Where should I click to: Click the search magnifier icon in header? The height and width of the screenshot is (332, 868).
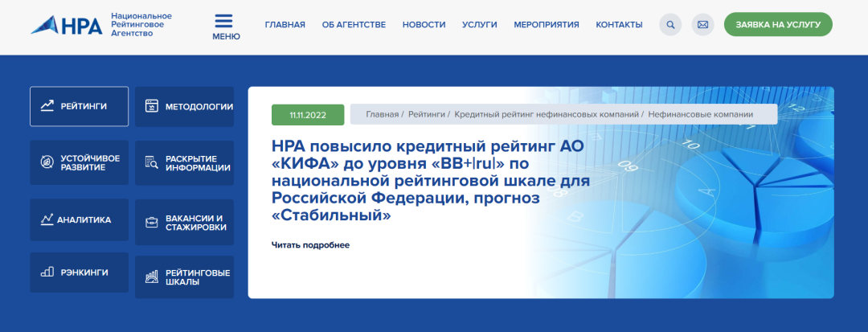[x=669, y=25]
